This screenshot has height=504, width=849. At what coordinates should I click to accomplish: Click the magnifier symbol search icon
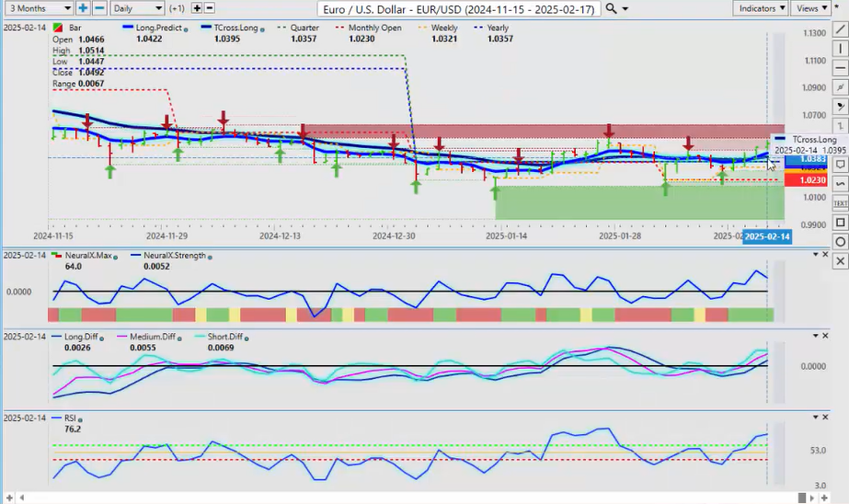click(612, 8)
